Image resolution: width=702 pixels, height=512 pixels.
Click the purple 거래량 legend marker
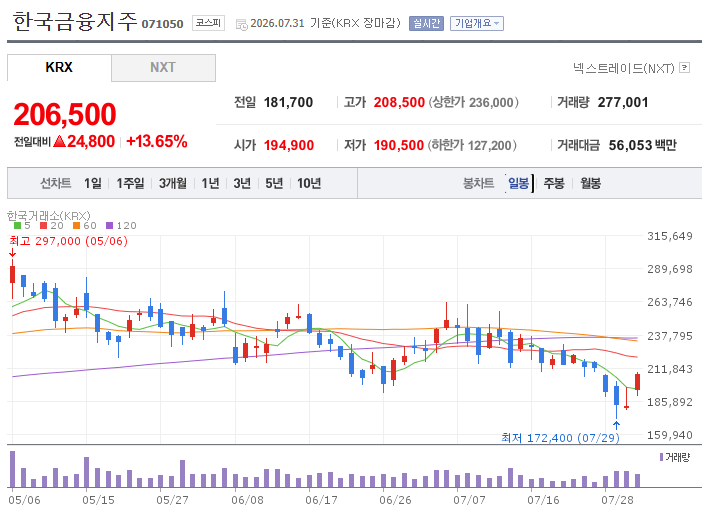pos(661,457)
